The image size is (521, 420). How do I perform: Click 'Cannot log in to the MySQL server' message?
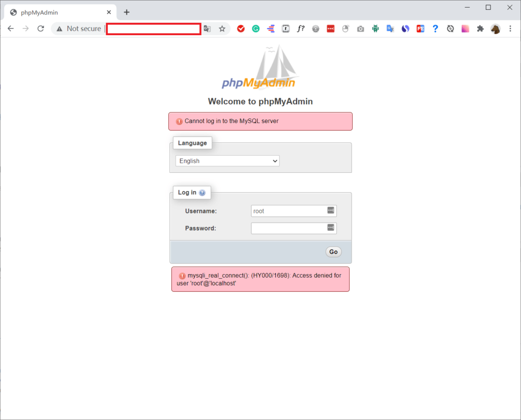coord(231,121)
